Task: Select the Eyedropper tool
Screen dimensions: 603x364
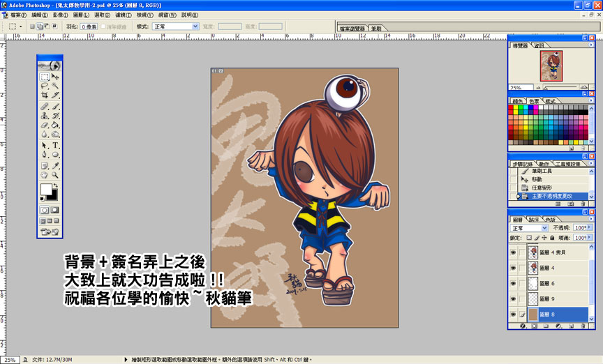Action: (x=55, y=166)
